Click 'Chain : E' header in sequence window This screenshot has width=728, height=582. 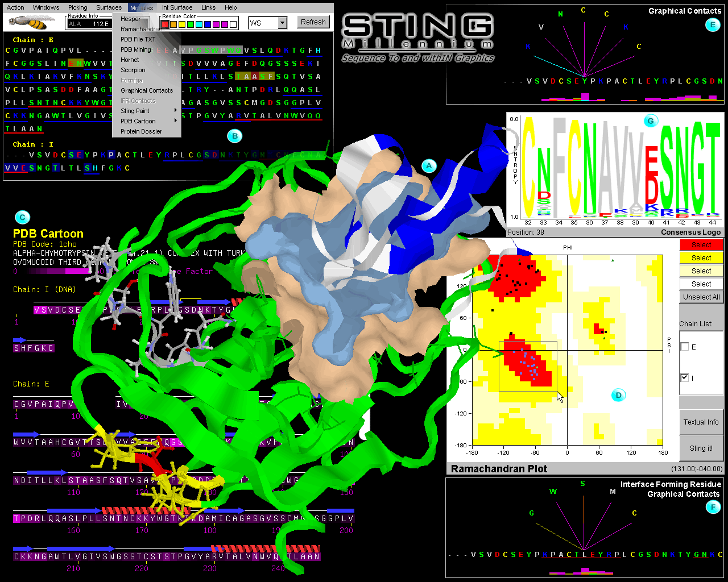[x=33, y=40]
